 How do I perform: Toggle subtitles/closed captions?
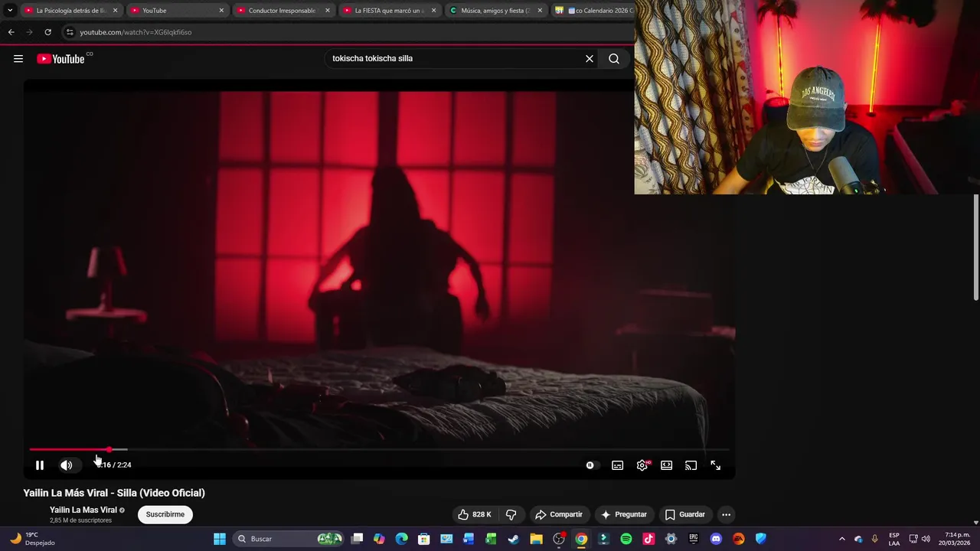click(618, 465)
